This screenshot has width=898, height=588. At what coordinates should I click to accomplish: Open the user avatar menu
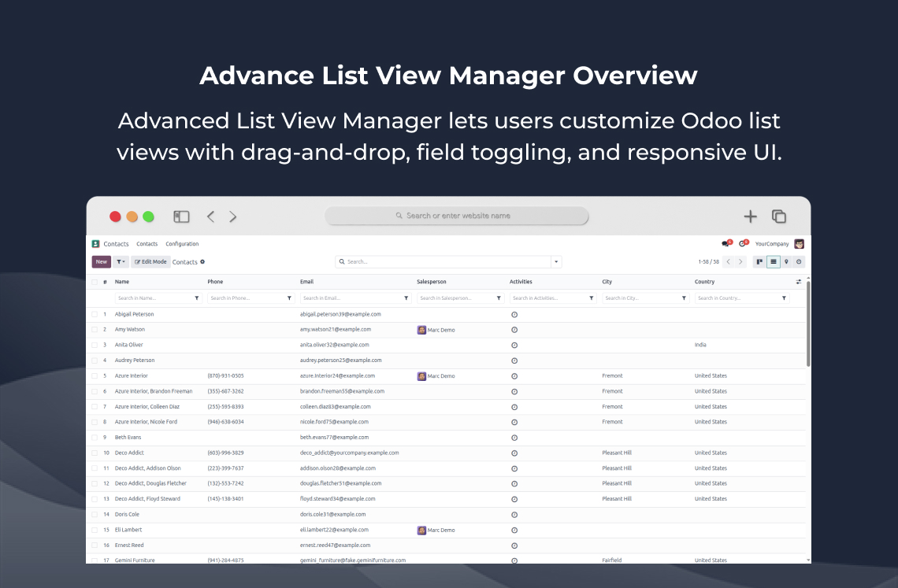(x=800, y=244)
